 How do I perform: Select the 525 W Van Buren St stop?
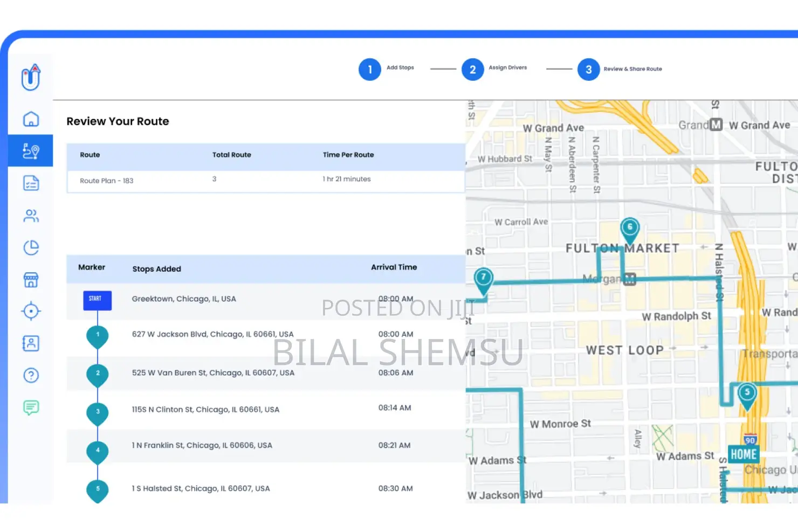coord(213,373)
